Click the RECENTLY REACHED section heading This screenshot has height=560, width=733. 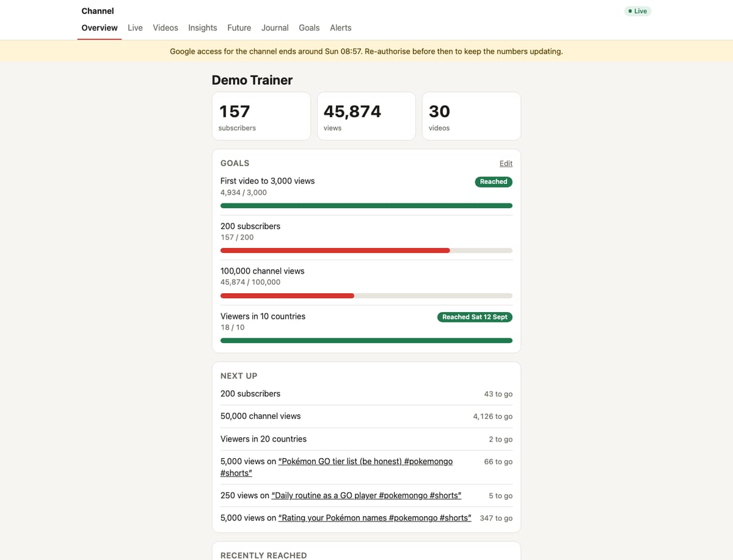pyautogui.click(x=263, y=555)
